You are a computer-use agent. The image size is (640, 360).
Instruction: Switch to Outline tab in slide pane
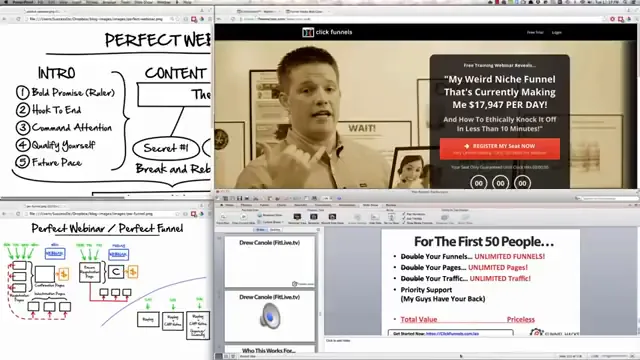click(x=275, y=230)
